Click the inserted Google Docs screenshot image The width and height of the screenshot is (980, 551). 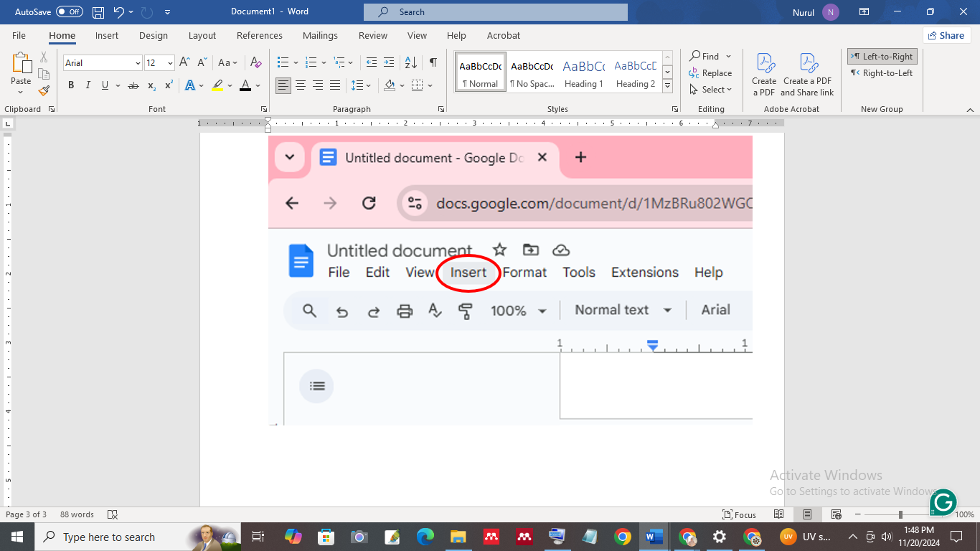[x=510, y=281]
